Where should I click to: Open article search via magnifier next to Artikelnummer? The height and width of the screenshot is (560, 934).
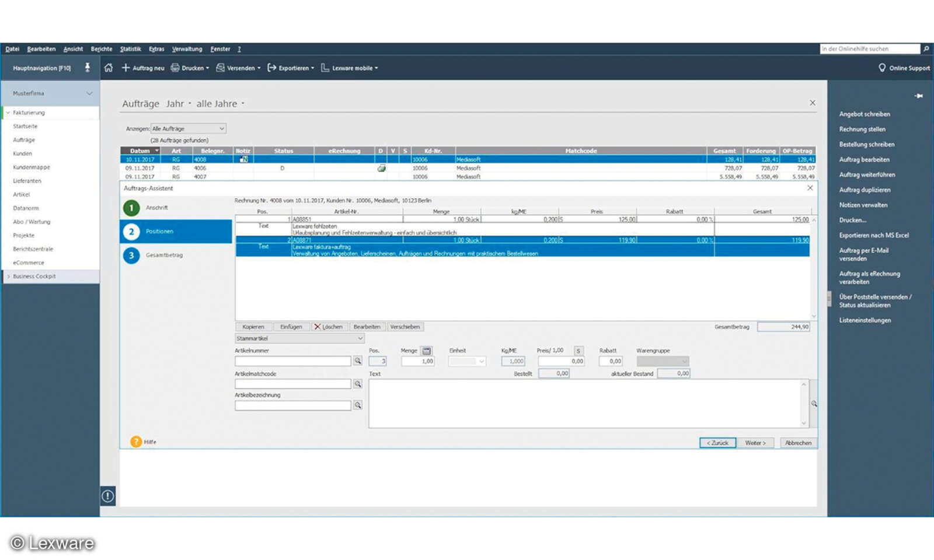(x=358, y=361)
